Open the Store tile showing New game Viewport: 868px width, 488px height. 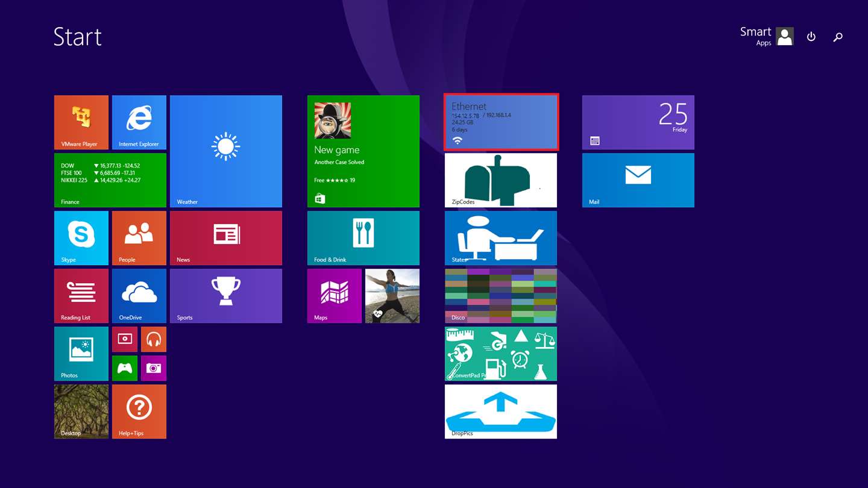363,151
